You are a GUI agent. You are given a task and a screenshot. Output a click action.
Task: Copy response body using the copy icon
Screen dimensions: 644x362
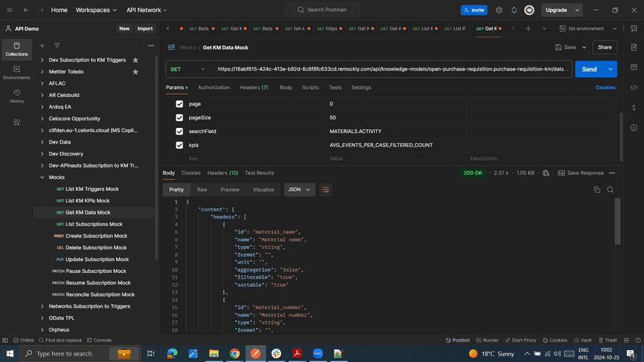pos(597,189)
